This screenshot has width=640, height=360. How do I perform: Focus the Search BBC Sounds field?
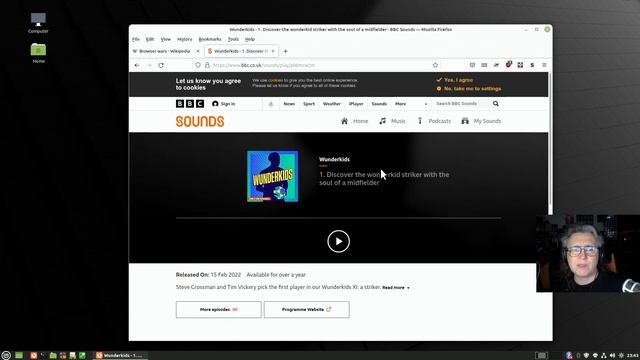[461, 104]
